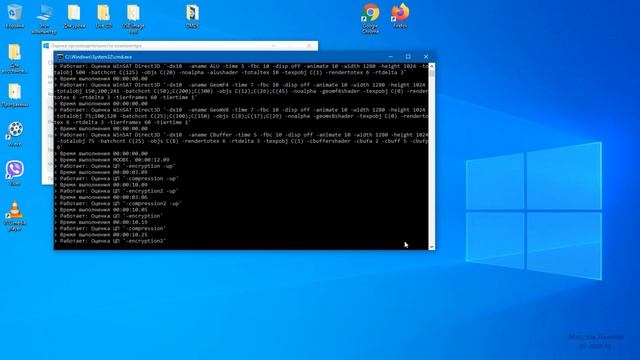Maximize the cmd.exe window
640x360 pixels.
408,57
